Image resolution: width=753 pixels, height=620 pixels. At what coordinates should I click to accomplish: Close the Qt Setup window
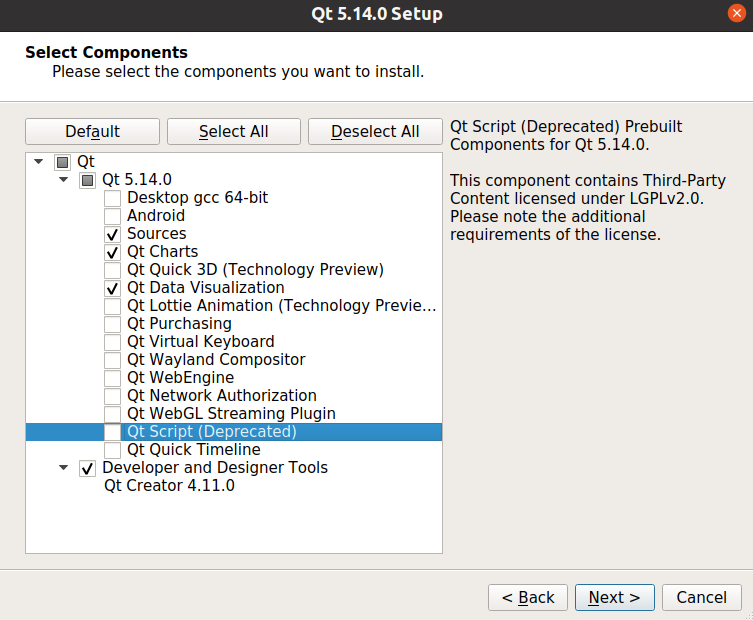pyautogui.click(x=737, y=13)
